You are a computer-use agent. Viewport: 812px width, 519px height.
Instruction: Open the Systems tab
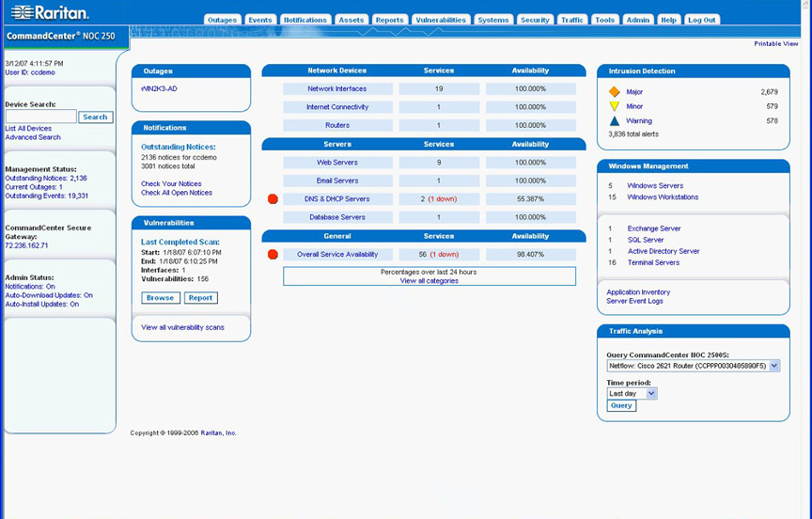493,20
